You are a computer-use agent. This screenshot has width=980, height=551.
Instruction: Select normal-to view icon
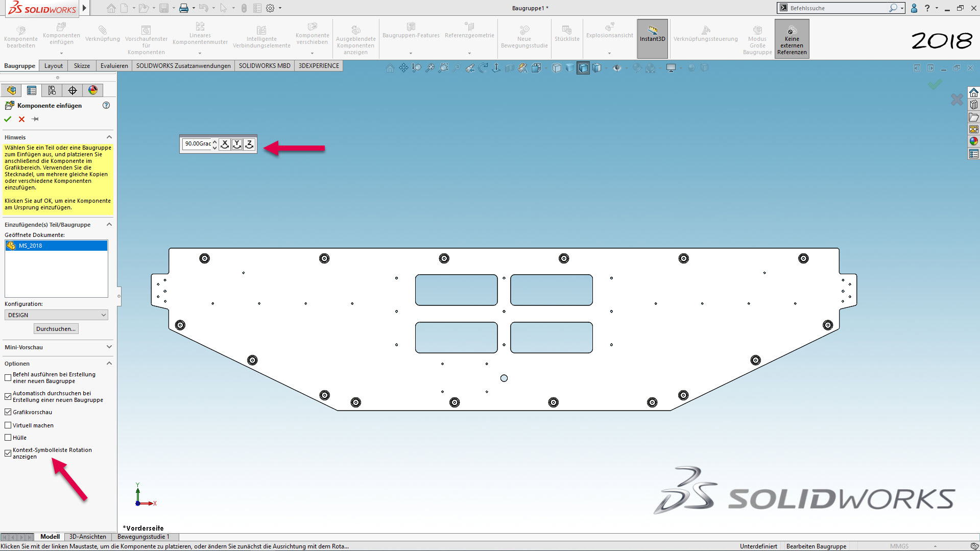(496, 68)
